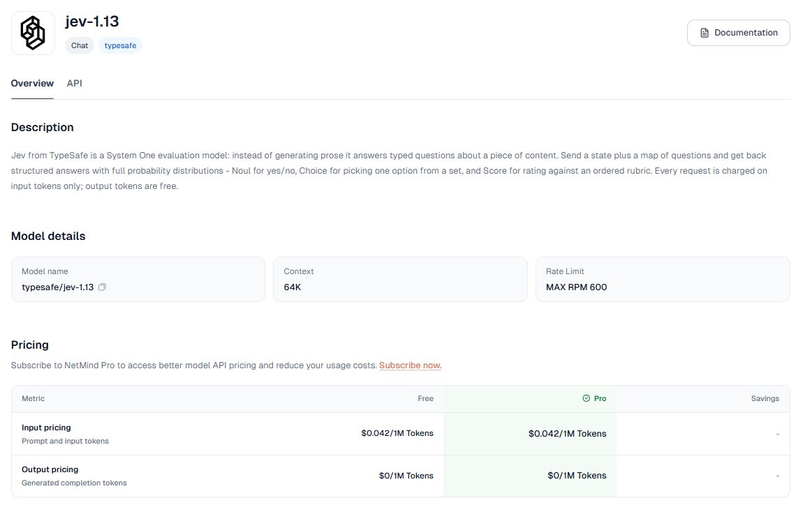Select the Free input price $0.042/1M Tokens
The width and height of the screenshot is (812, 505).
click(397, 434)
